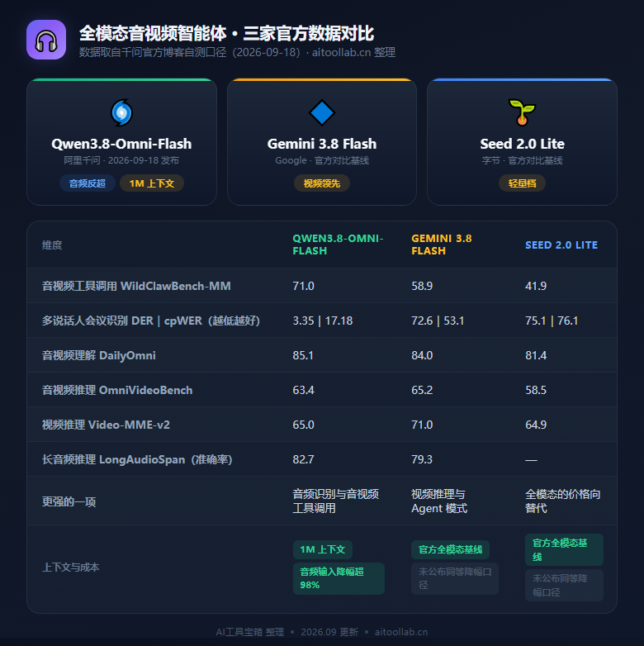Click the Seed 2.0 Lite card title
Viewport: 644px width, 646px height.
(x=522, y=144)
